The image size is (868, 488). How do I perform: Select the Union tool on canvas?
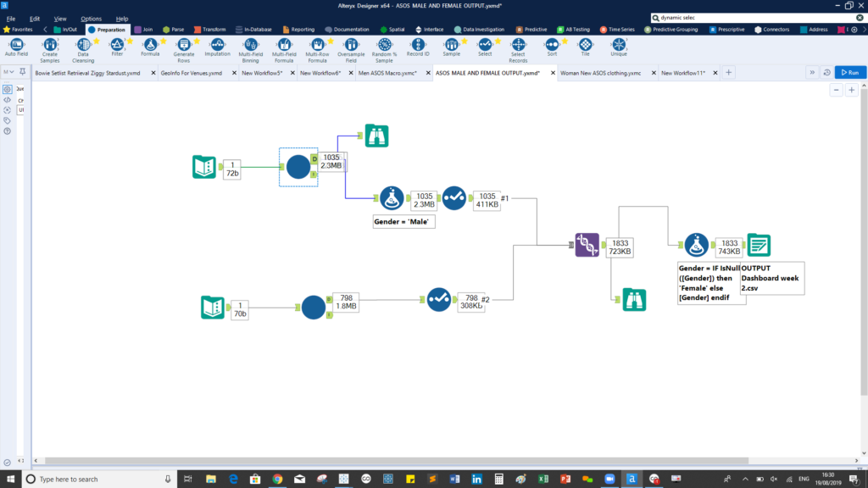coord(587,245)
